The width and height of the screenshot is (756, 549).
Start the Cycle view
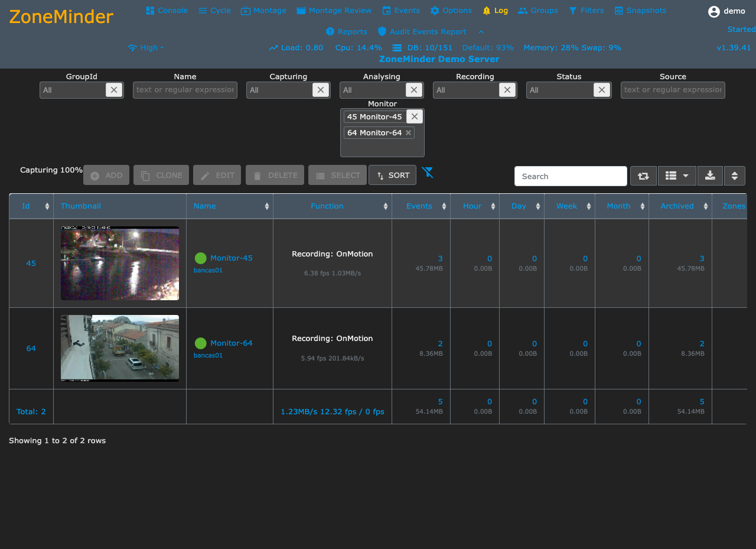point(214,11)
